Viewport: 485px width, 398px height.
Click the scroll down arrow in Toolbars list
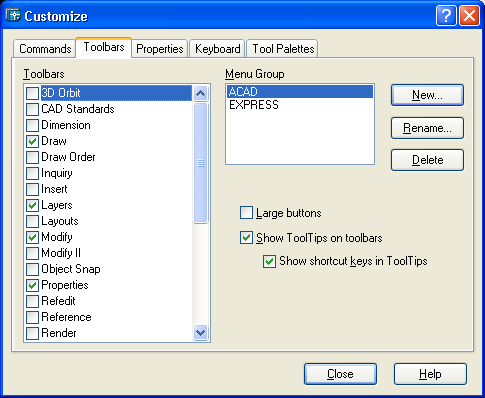click(x=200, y=332)
